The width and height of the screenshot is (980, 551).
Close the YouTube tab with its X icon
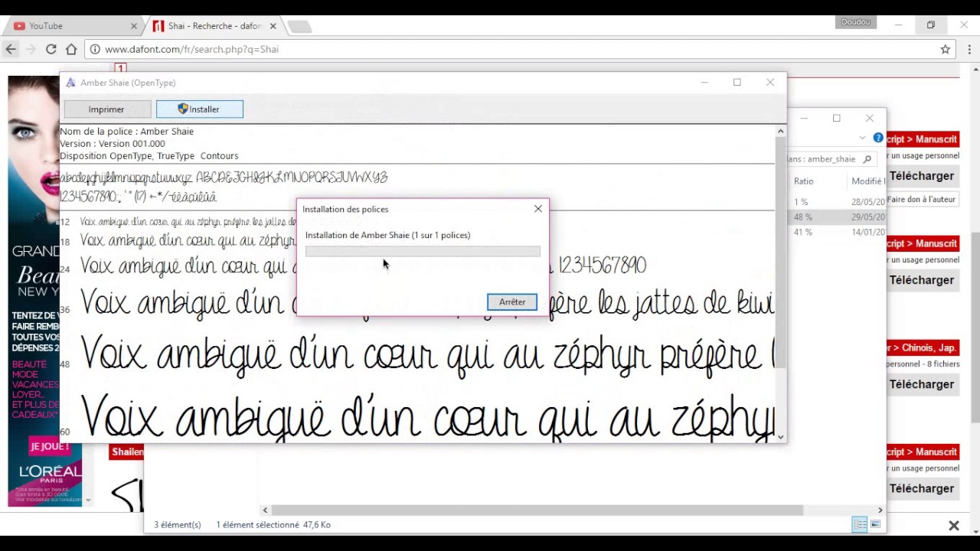pyautogui.click(x=134, y=26)
